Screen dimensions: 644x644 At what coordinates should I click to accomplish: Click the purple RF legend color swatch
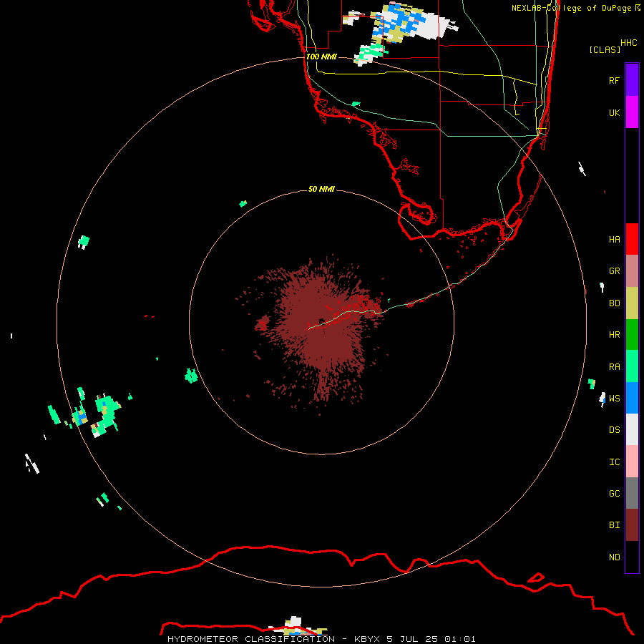pyautogui.click(x=632, y=80)
